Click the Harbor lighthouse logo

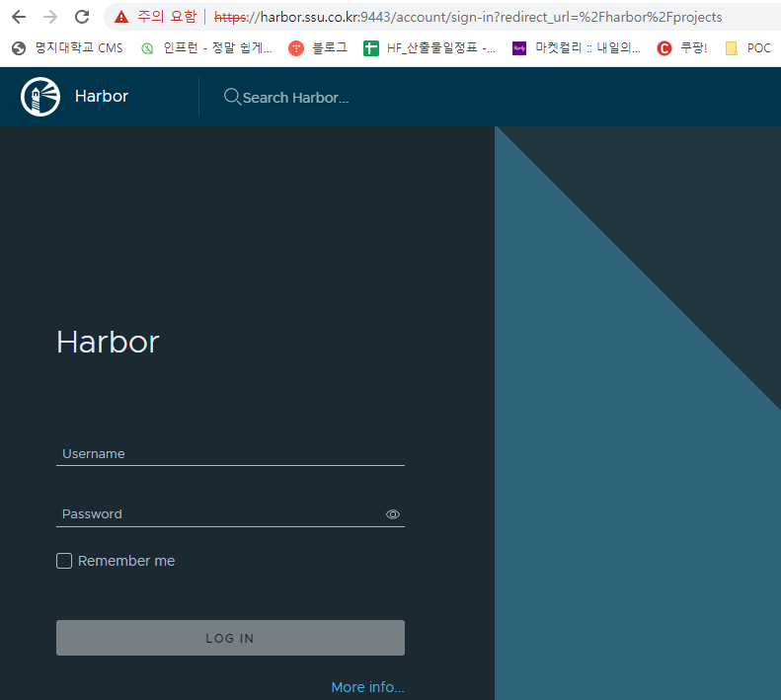click(40, 97)
